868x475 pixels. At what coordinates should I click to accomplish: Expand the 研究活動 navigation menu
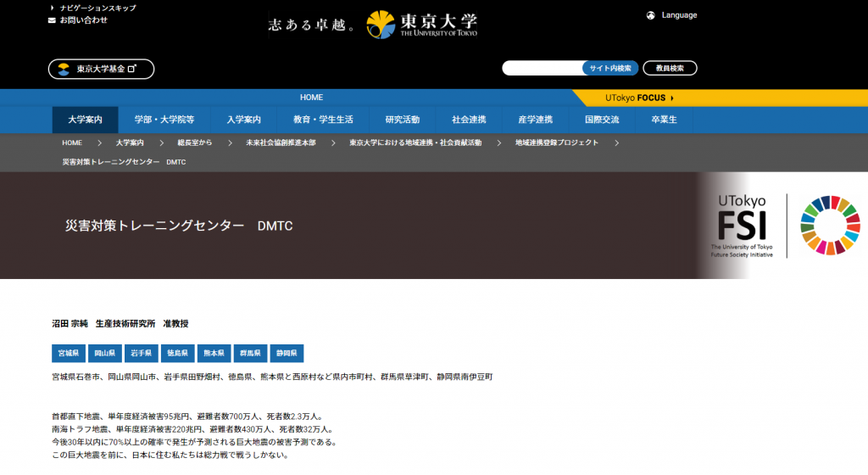[402, 120]
